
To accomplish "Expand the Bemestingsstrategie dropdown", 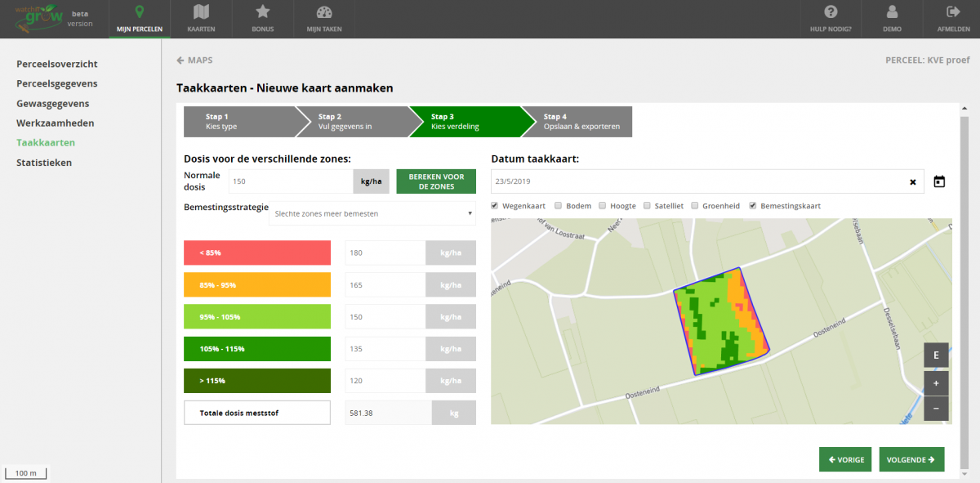I will [x=373, y=213].
